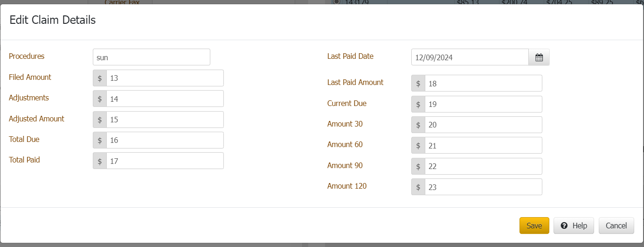Screen dimensions: 644x247
Task: Click the question mark Help icon
Action: pyautogui.click(x=564, y=226)
